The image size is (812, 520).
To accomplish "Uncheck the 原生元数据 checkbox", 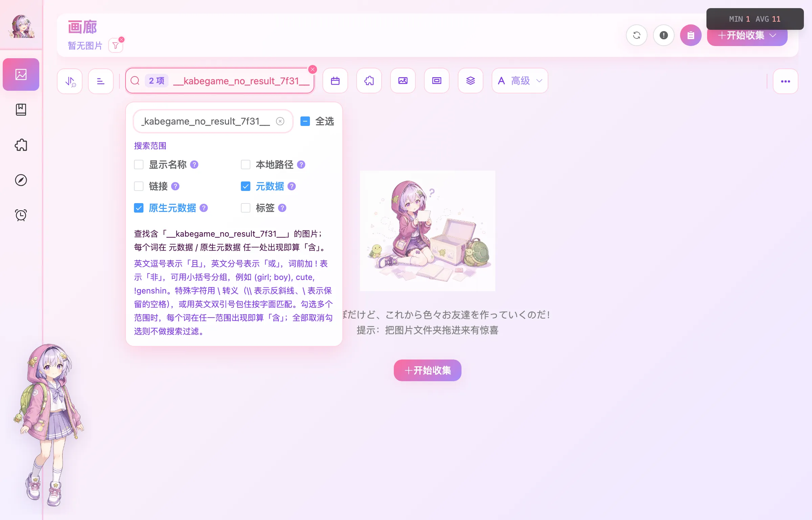I will point(139,208).
